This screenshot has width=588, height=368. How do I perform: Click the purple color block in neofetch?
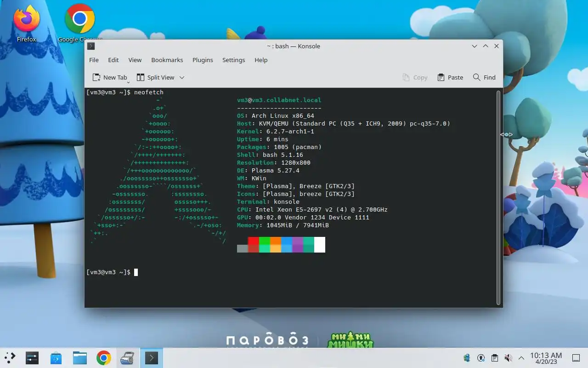click(298, 245)
